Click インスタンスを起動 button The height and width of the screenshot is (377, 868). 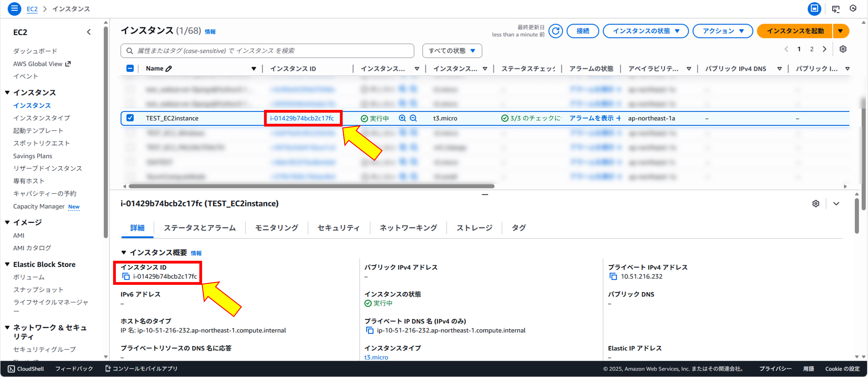795,31
